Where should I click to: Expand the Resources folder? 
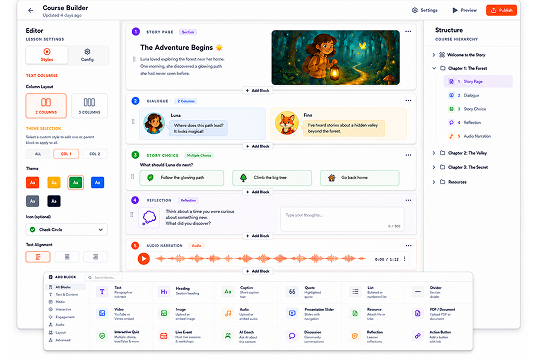[434, 182]
